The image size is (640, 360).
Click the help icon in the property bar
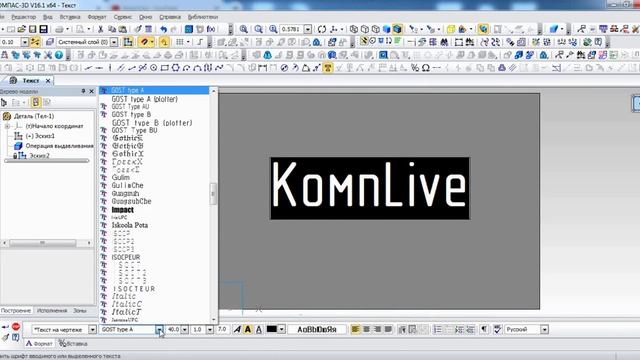point(15,337)
